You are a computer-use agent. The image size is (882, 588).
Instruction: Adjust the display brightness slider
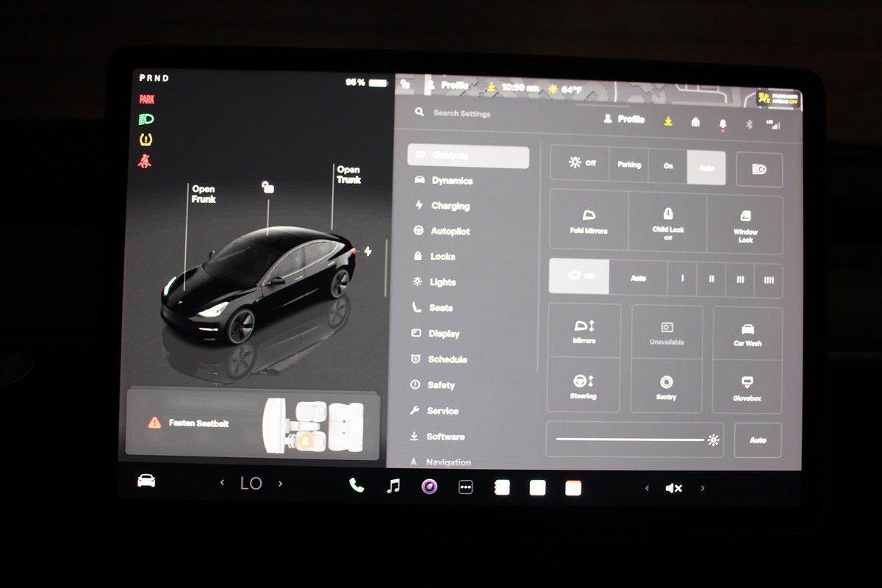pyautogui.click(x=631, y=440)
